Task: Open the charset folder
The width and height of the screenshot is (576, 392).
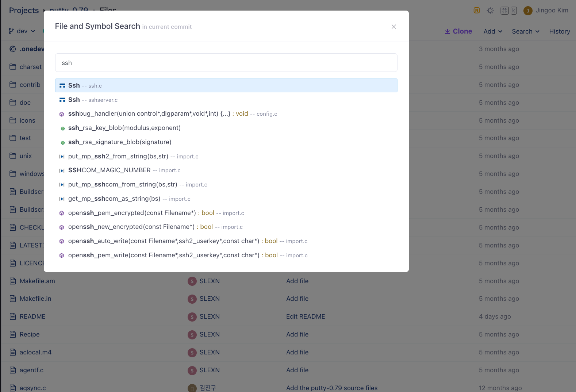Action: click(31, 67)
